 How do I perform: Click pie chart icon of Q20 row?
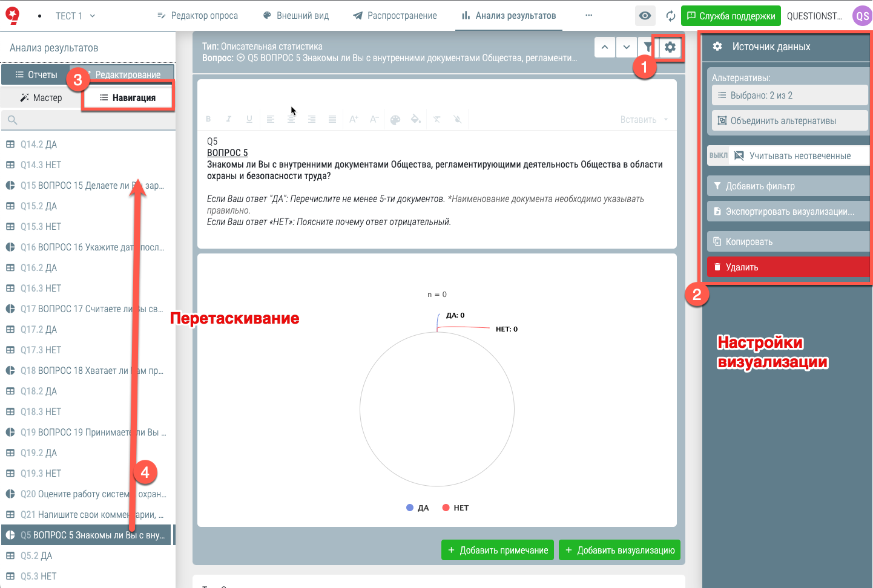point(10,494)
